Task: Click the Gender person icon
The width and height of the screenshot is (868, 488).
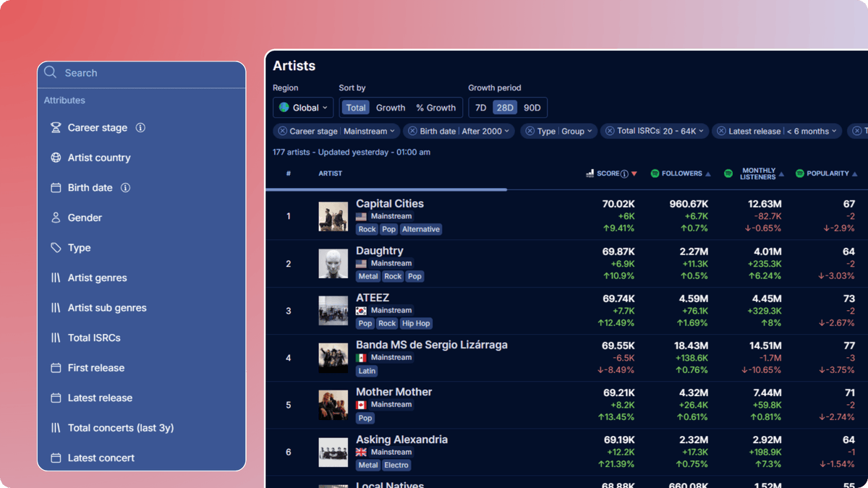Action: [x=56, y=218]
